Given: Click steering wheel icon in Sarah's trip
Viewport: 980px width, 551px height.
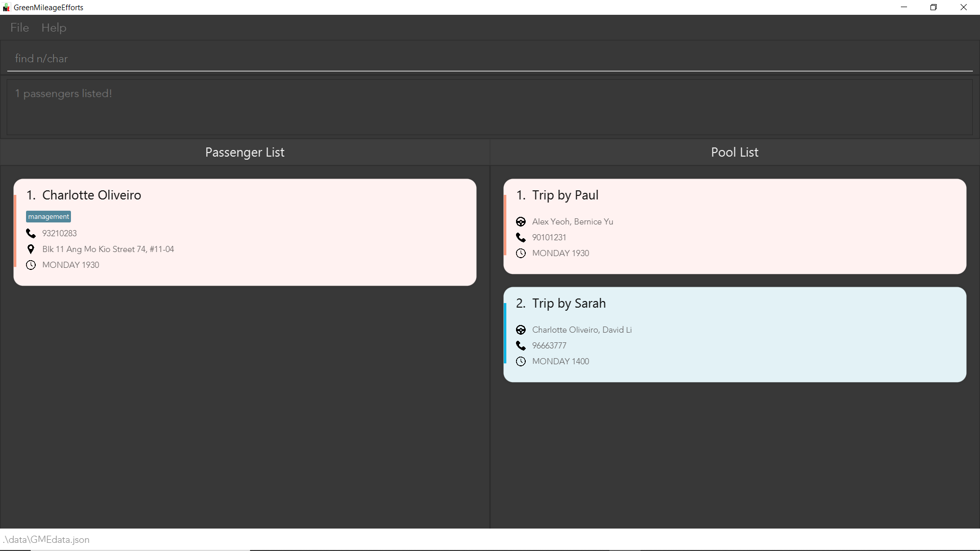Looking at the screenshot, I should (x=521, y=330).
